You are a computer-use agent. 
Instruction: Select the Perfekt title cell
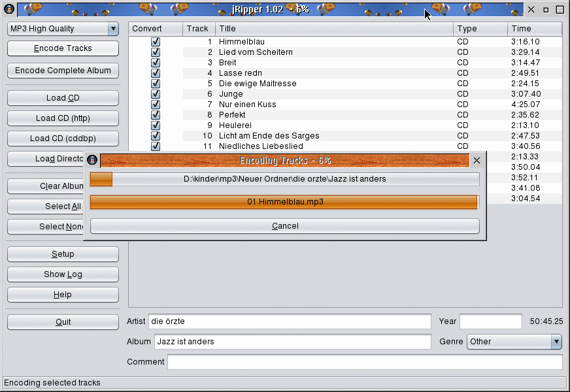[334, 115]
